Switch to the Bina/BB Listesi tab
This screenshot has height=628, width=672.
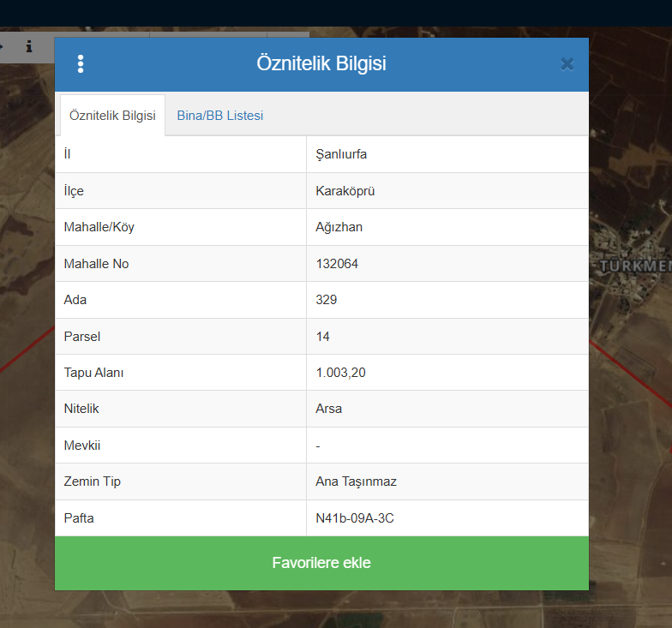coord(219,116)
